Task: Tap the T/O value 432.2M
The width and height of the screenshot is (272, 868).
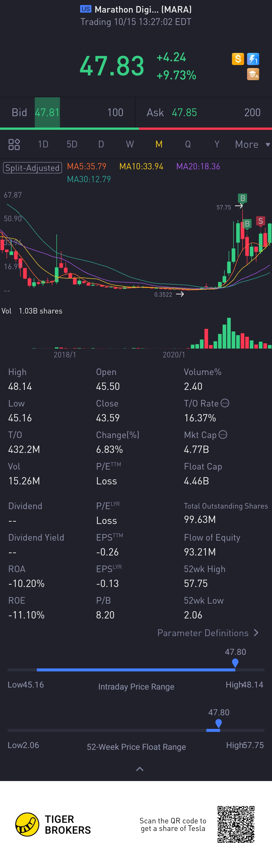Action: tap(24, 449)
